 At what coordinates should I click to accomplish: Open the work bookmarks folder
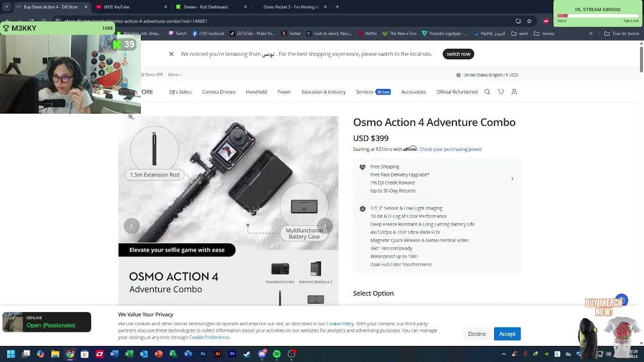(x=520, y=34)
